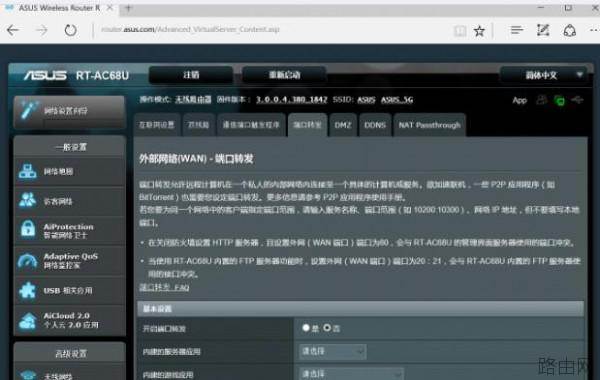Open USB 相关应用 menu item
Screen dimensions: 600x380
coord(69,290)
